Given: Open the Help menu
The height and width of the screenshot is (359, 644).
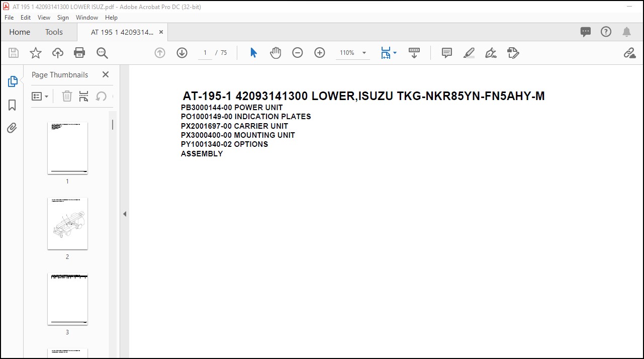Looking at the screenshot, I should 111,17.
